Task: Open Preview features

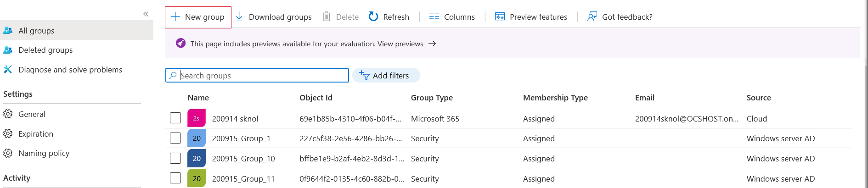Action: [x=531, y=17]
